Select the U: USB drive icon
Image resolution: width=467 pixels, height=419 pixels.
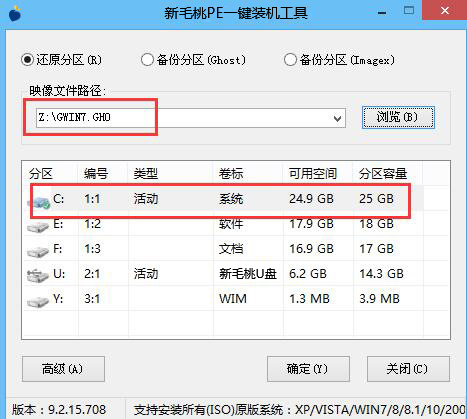[38, 275]
